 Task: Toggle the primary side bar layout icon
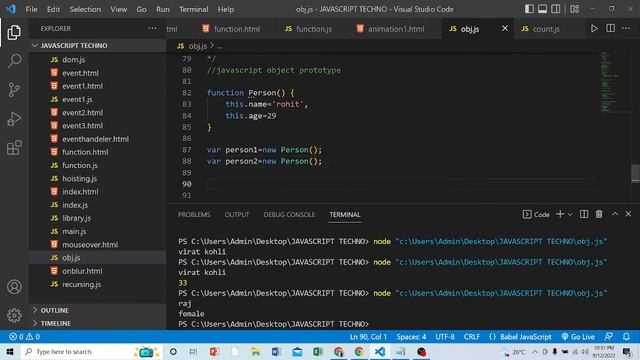pyautogui.click(x=529, y=9)
